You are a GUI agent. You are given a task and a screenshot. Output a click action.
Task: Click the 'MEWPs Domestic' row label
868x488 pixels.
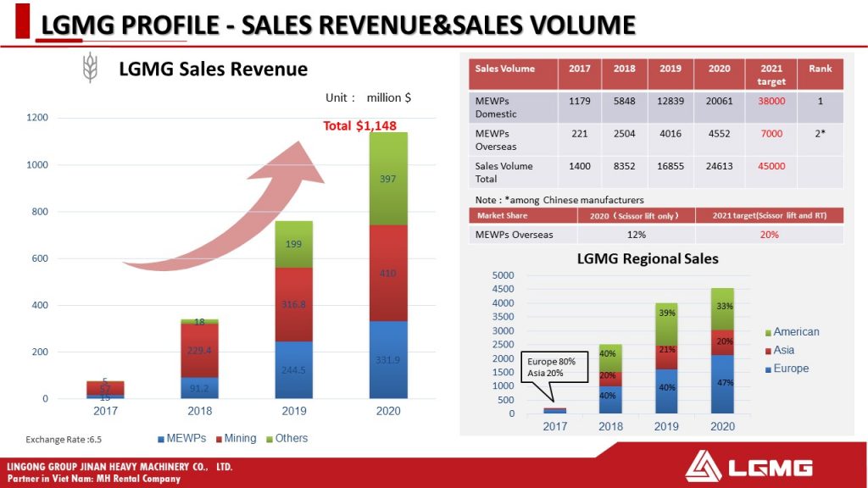click(495, 108)
